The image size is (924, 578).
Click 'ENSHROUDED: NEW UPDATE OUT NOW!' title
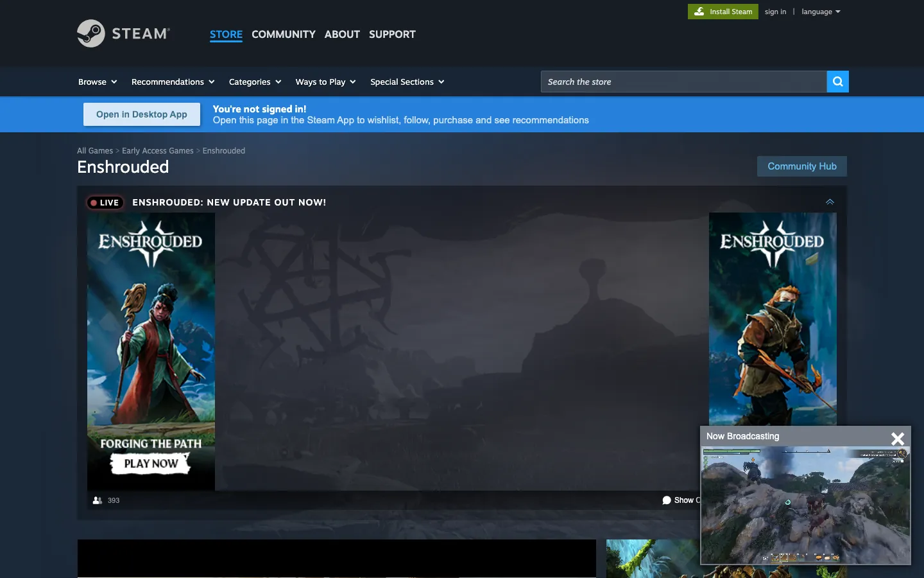tap(229, 202)
